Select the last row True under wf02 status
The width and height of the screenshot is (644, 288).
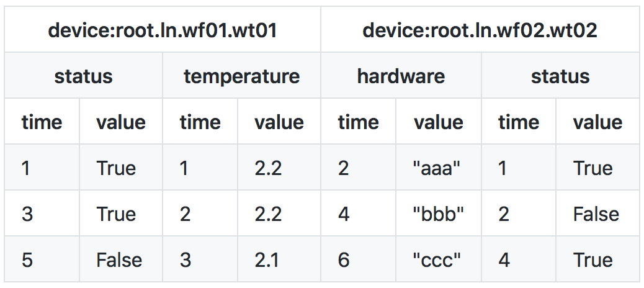(593, 260)
